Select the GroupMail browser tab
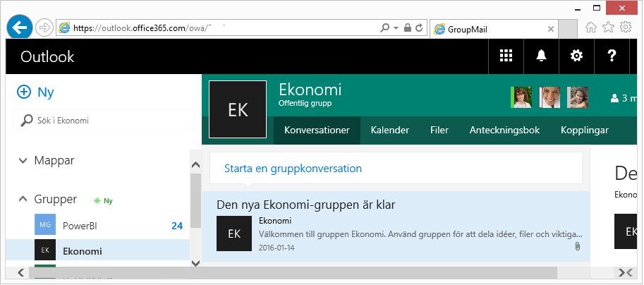This screenshot has width=644, height=285. tap(494, 29)
